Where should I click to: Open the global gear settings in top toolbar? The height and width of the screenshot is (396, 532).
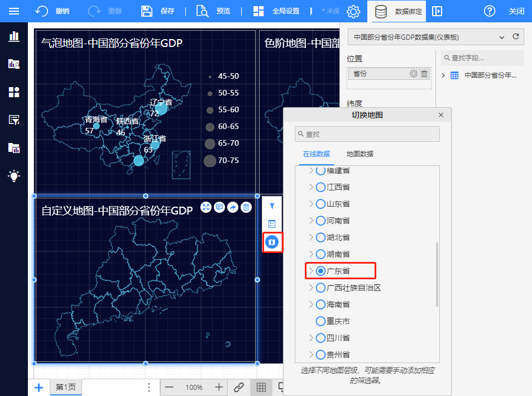(x=353, y=11)
